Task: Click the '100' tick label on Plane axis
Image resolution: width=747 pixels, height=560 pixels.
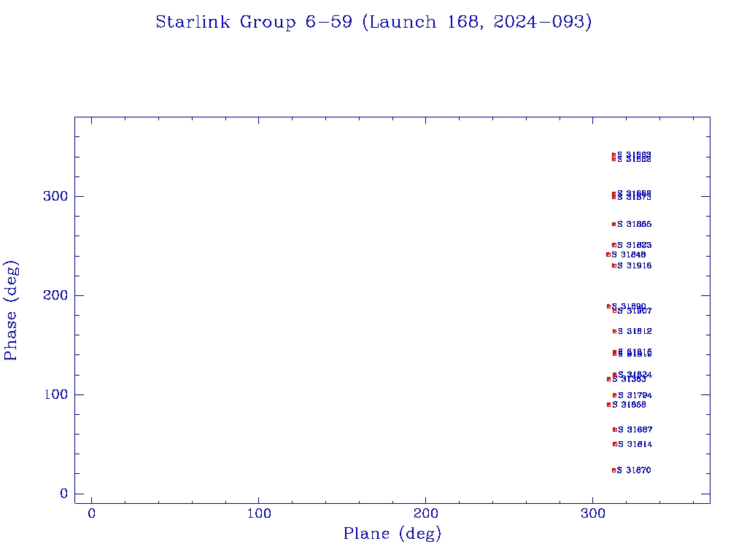Action: (259, 513)
